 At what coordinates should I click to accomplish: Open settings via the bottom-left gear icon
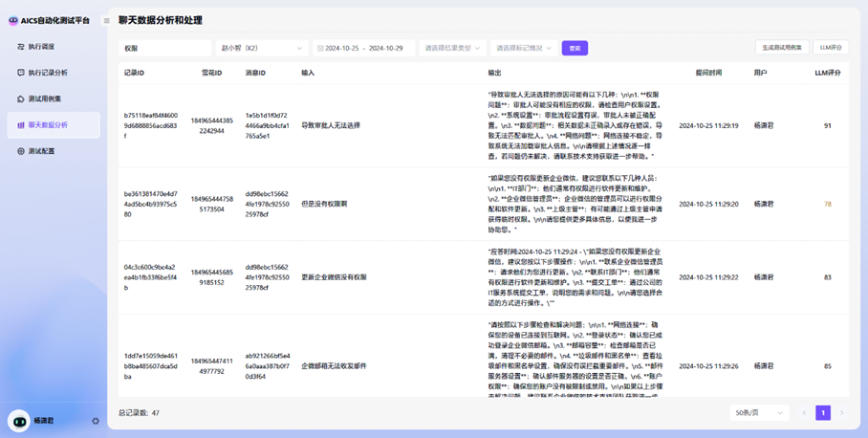(96, 421)
